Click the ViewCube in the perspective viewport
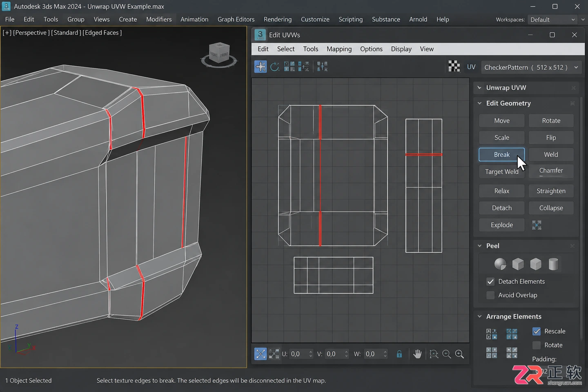Viewport: 588px width, 392px height. coord(219,53)
